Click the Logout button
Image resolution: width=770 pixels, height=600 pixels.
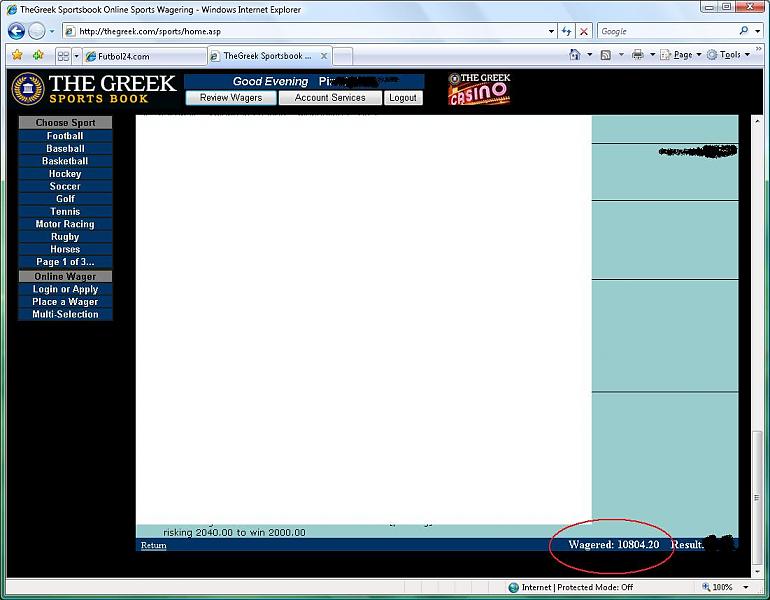pyautogui.click(x=403, y=98)
